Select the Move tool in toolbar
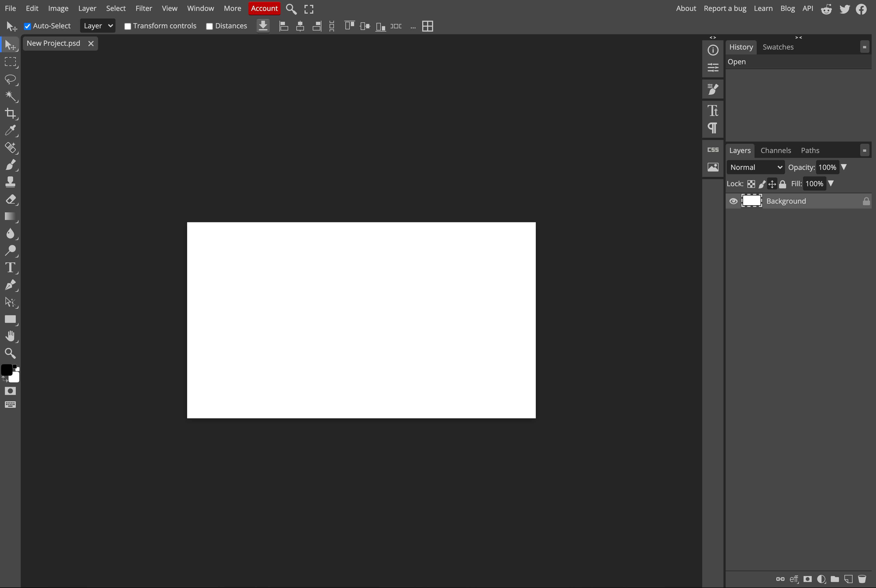The height and width of the screenshot is (588, 876). [11, 45]
